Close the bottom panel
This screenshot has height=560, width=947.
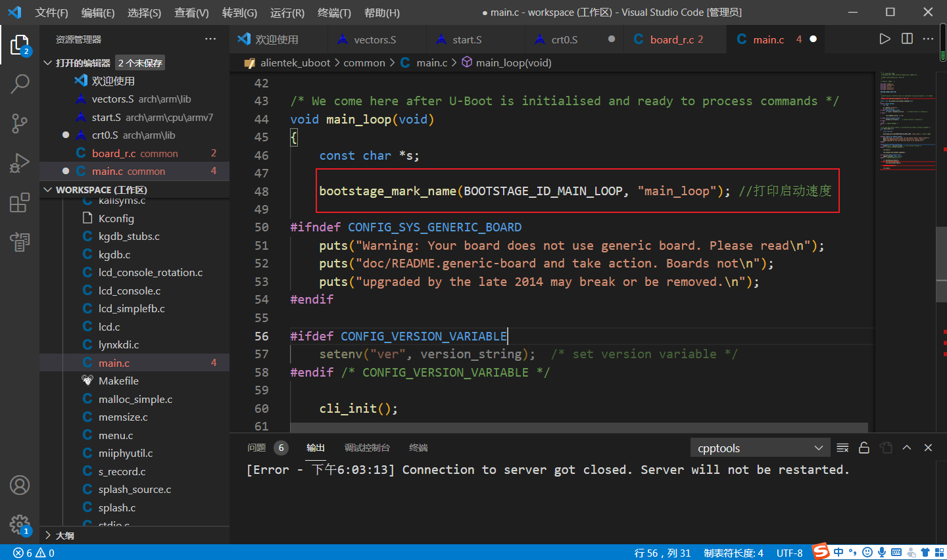pyautogui.click(x=928, y=448)
